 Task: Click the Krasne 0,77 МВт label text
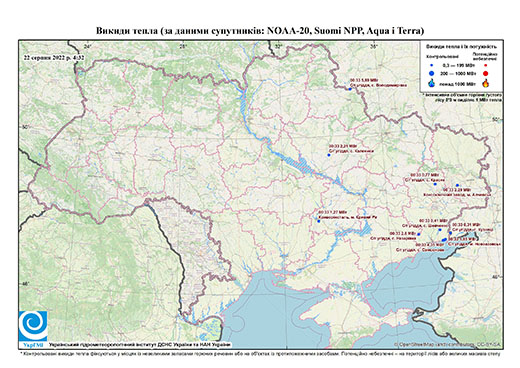(x=425, y=177)
